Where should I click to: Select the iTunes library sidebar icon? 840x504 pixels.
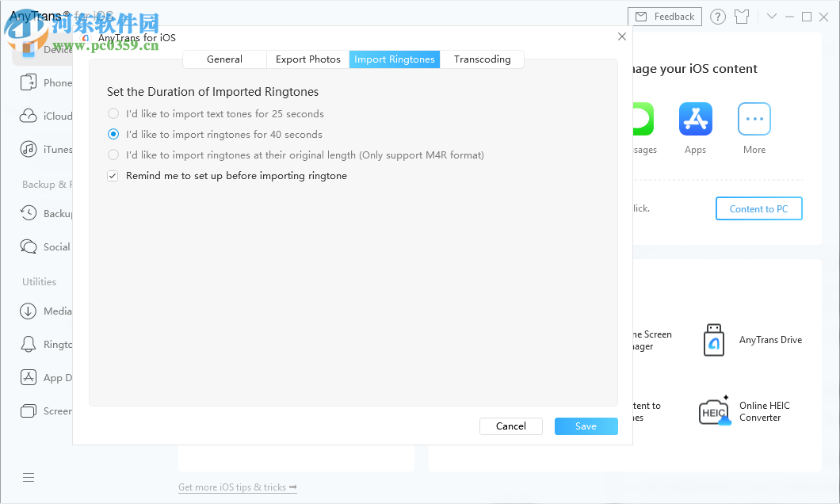coord(29,149)
